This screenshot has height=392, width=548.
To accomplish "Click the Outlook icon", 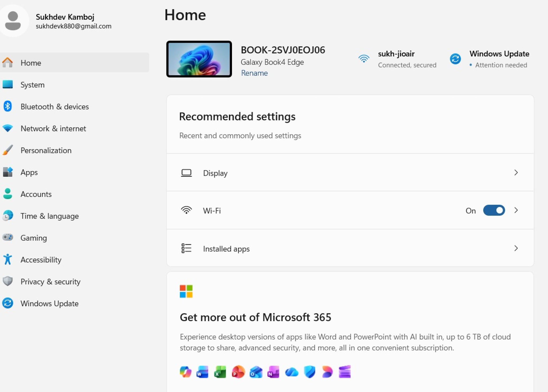I will click(x=256, y=372).
